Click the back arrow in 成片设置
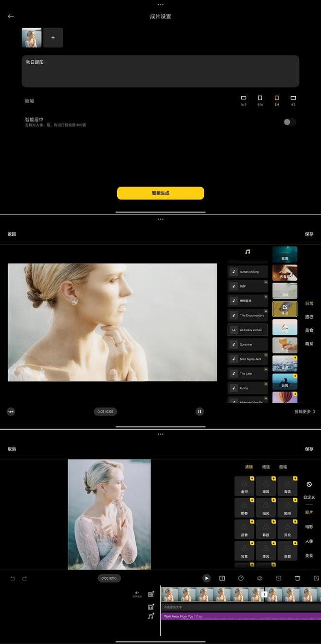This screenshot has height=644, width=321. pos(11,17)
